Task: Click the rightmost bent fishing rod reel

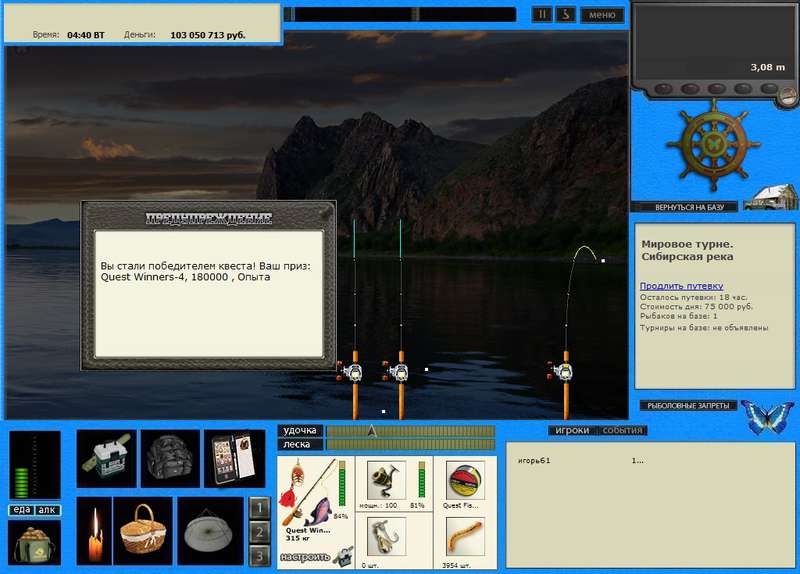Action: [x=562, y=372]
